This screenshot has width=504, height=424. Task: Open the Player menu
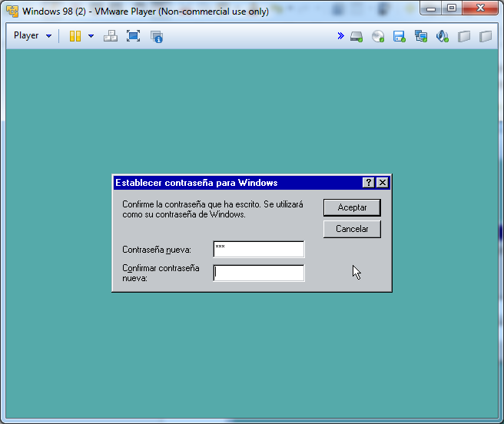click(32, 36)
